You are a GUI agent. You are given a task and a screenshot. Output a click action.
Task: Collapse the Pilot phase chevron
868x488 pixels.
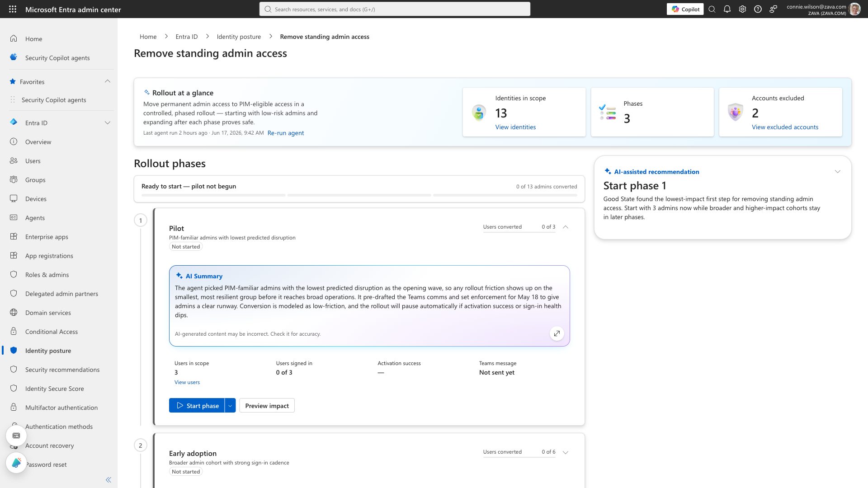pos(565,227)
